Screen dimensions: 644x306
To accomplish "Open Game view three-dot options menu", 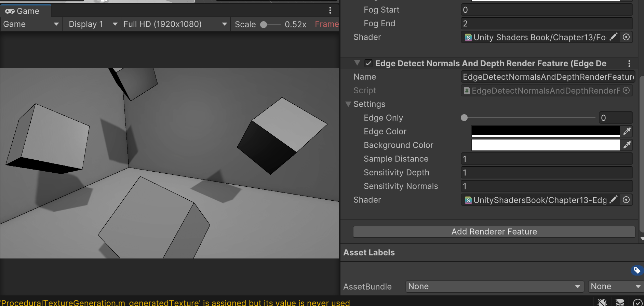I will tap(330, 11).
